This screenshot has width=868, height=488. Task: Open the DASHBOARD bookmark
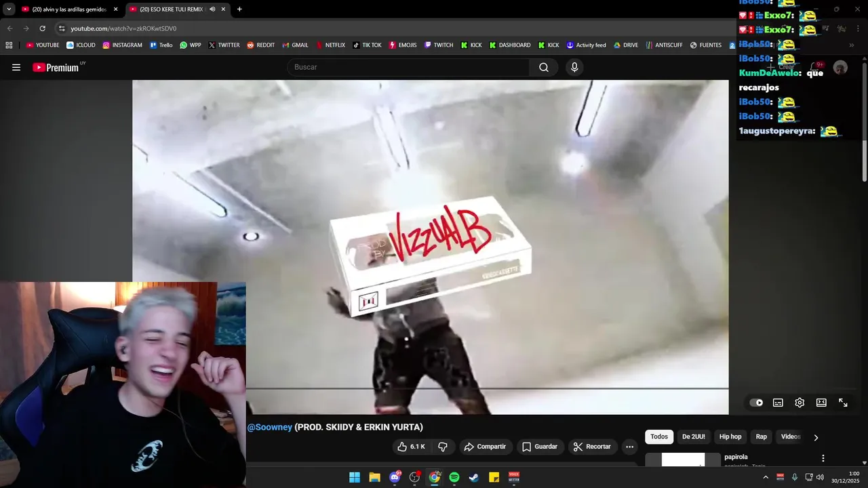coord(510,45)
